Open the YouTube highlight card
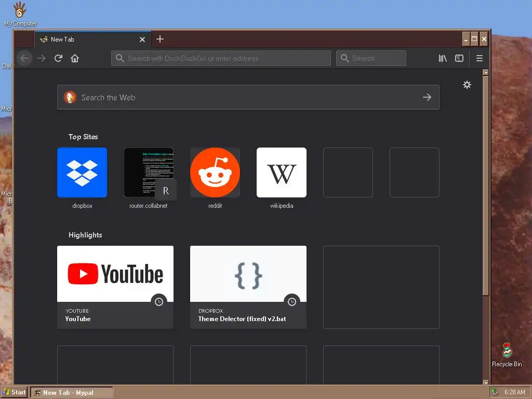The width and height of the screenshot is (532, 399). tap(115, 287)
